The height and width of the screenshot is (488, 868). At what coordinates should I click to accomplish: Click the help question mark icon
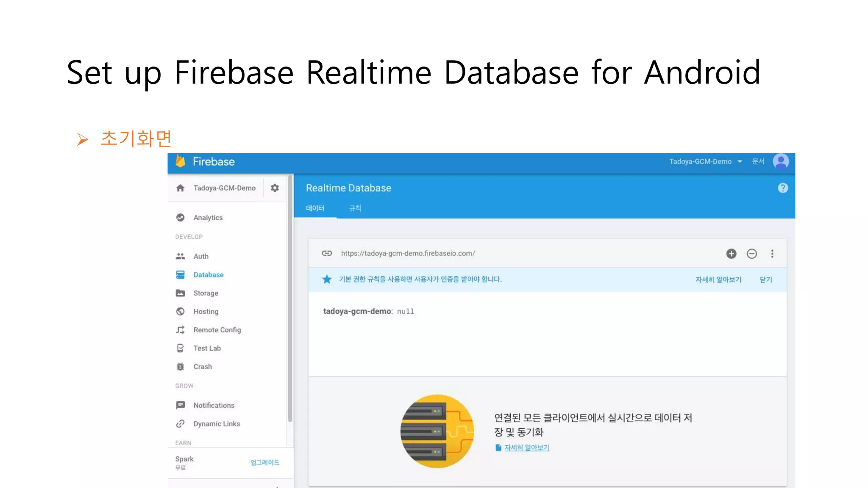click(782, 188)
